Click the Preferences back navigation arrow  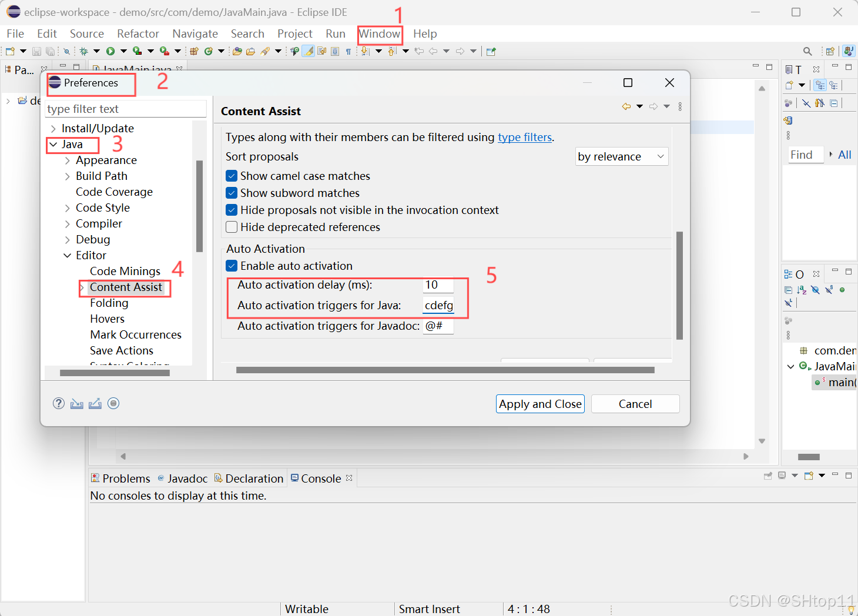pos(626,106)
